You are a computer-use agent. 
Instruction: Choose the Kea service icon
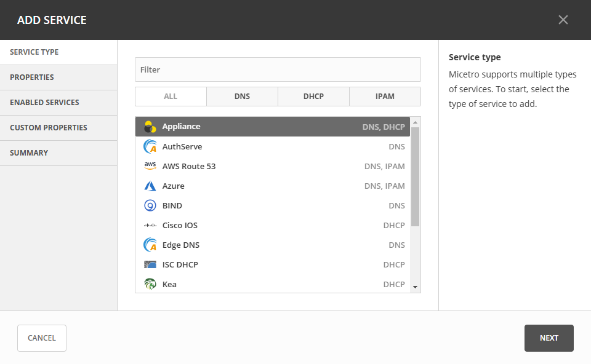(150, 284)
